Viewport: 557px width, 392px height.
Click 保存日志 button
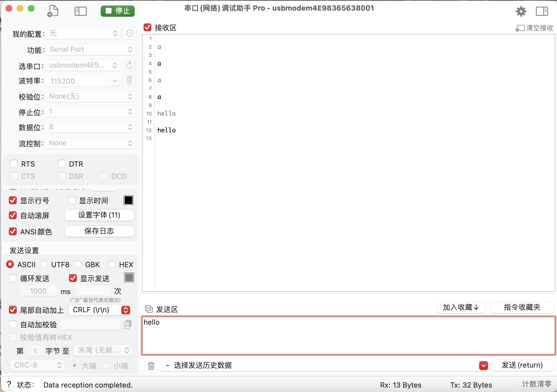[99, 231]
